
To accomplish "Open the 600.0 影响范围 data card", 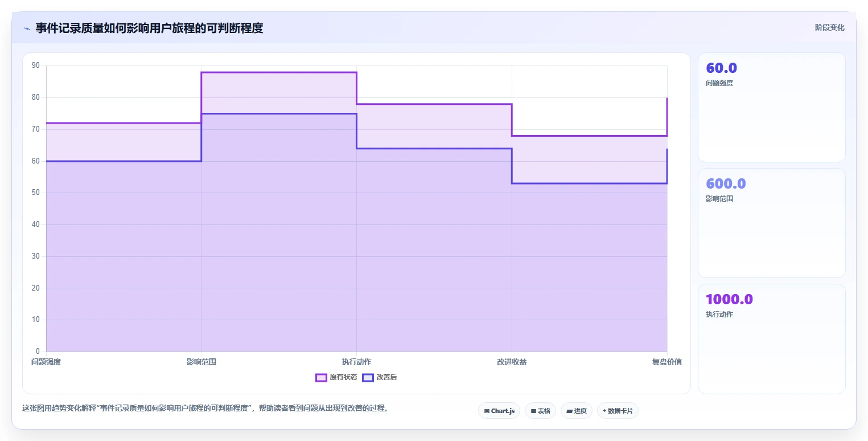I will pyautogui.click(x=771, y=223).
